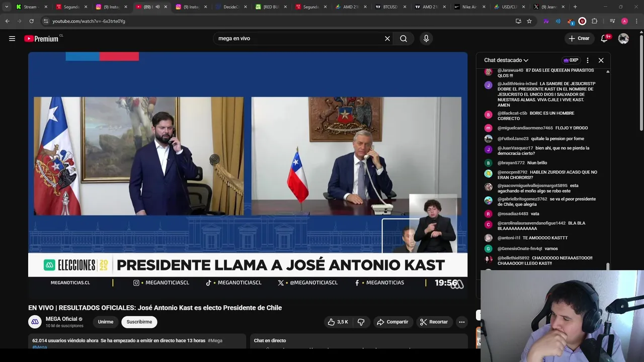Click chat author @Blackcat-c5b
This screenshot has height=362, width=644.
coord(512,113)
